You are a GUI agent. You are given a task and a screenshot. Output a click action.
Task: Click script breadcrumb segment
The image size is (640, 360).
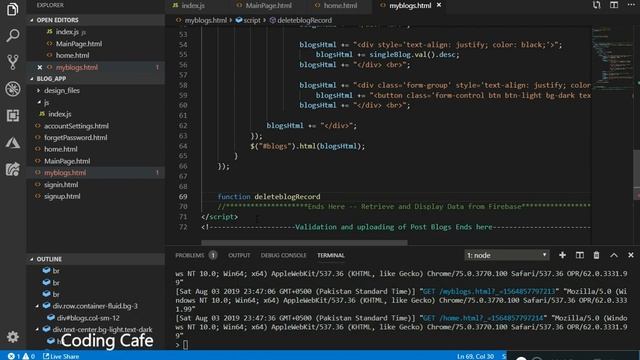(x=248, y=20)
